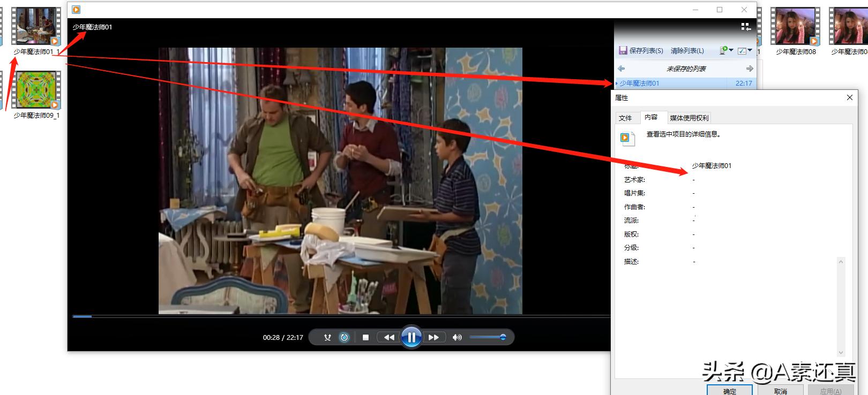Click the playing video frame

[340, 181]
